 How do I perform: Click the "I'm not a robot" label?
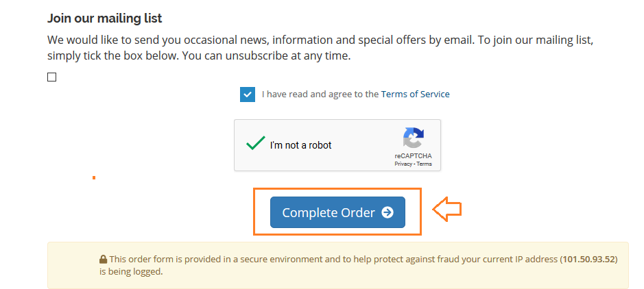tap(300, 145)
